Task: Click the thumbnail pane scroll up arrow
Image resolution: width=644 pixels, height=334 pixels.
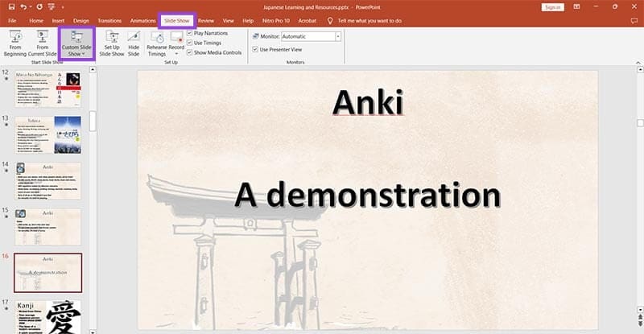Action: (x=93, y=70)
